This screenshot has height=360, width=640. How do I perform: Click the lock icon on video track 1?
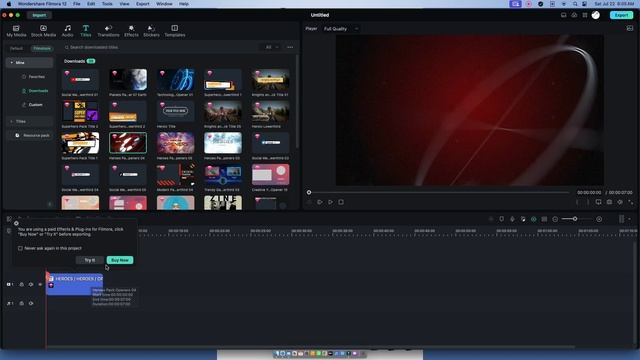[22, 284]
